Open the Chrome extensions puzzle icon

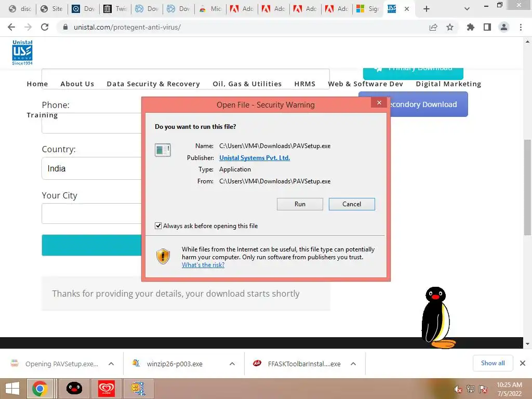point(470,27)
